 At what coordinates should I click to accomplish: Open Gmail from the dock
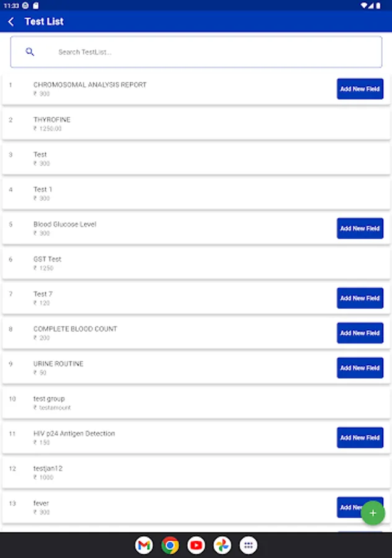[x=144, y=545]
